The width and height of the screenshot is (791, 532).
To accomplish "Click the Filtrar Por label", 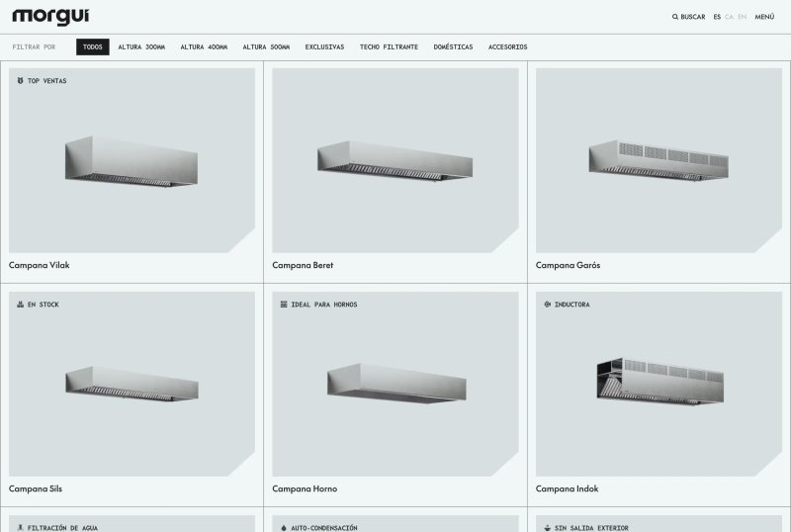I will 34,46.
